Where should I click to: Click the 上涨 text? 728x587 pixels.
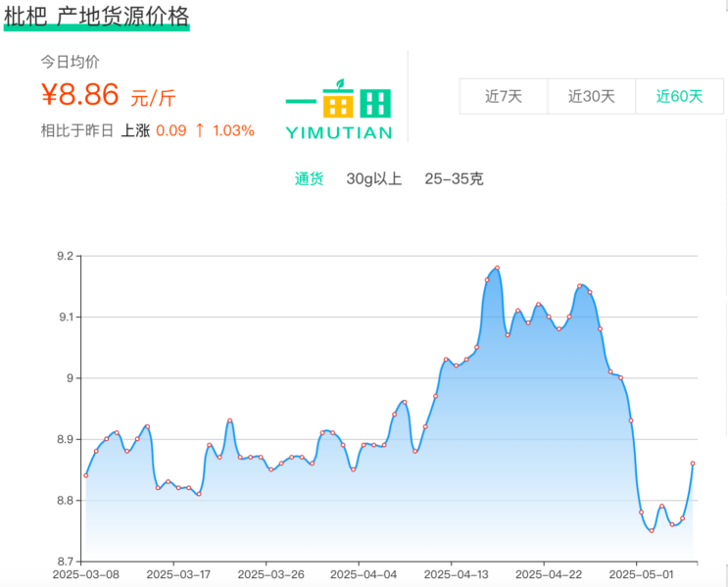click(x=135, y=130)
